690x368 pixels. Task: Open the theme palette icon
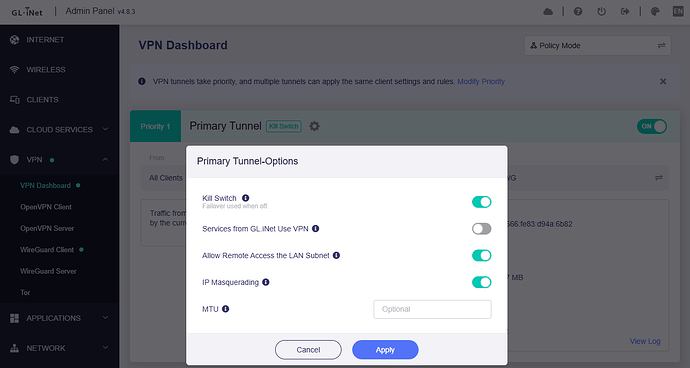[x=655, y=11]
